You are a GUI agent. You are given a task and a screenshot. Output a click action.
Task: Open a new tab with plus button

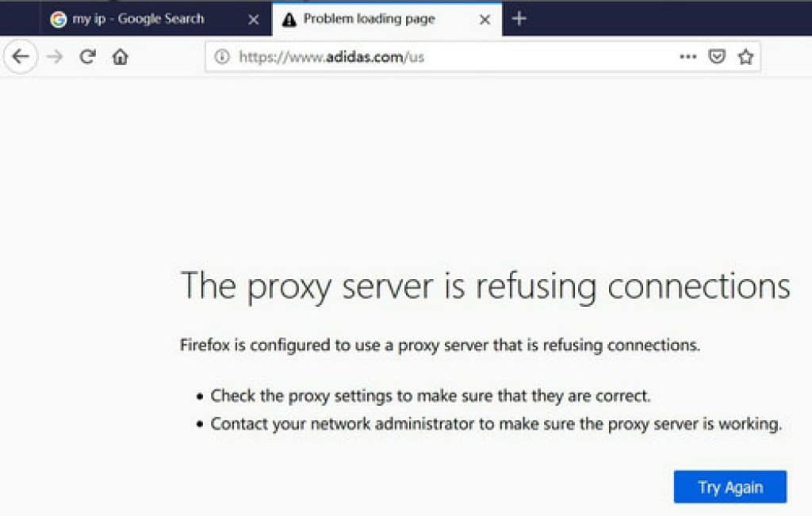(519, 19)
